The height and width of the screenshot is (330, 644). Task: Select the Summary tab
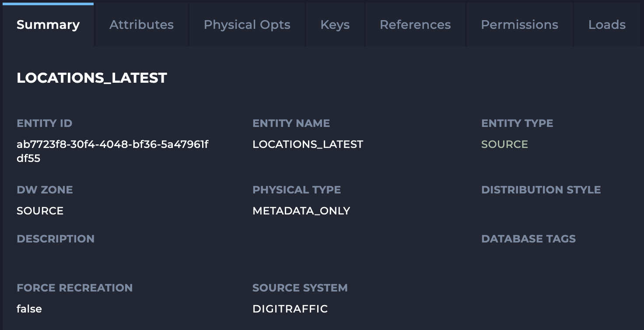[x=48, y=25]
